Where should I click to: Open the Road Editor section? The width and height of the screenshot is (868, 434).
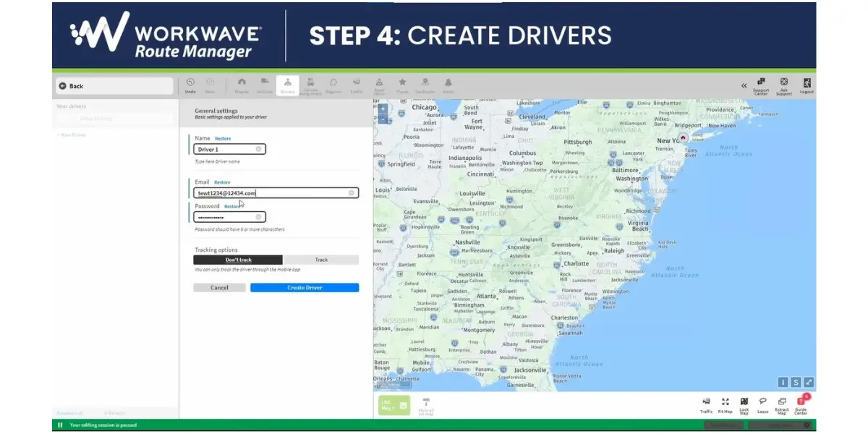[379, 85]
